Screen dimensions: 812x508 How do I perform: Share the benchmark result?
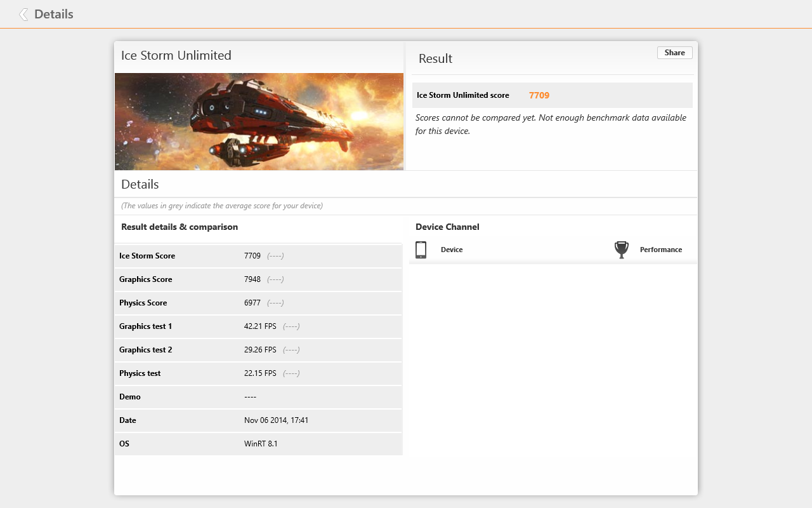[674, 53]
